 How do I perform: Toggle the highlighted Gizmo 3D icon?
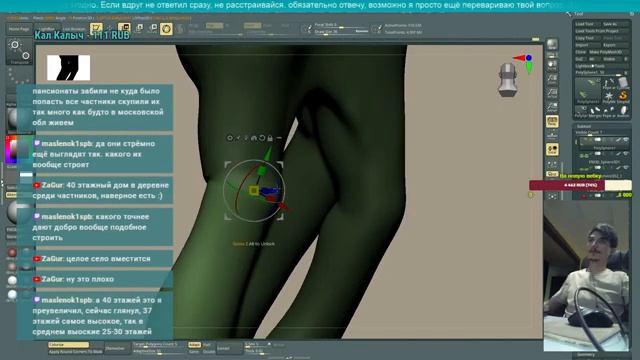166,29
